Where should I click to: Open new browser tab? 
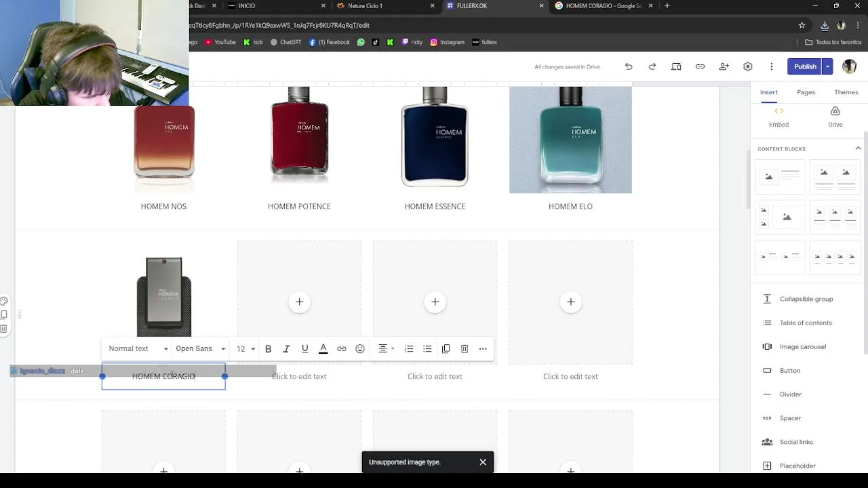tap(667, 5)
